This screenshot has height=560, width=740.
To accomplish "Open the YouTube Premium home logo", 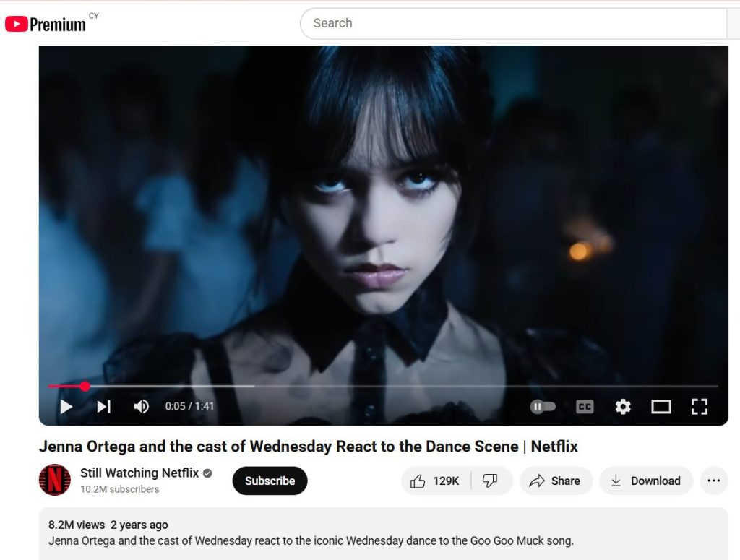I will [x=46, y=24].
